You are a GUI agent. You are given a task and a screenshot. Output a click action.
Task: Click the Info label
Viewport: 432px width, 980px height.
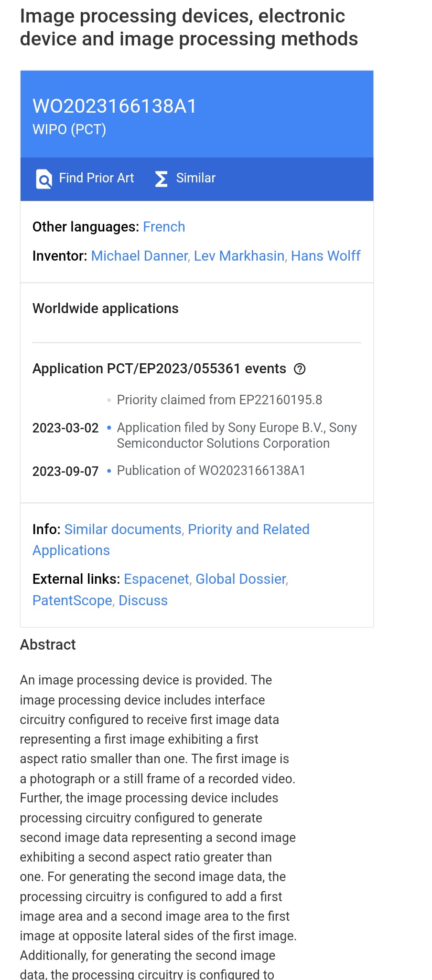pos(46,529)
